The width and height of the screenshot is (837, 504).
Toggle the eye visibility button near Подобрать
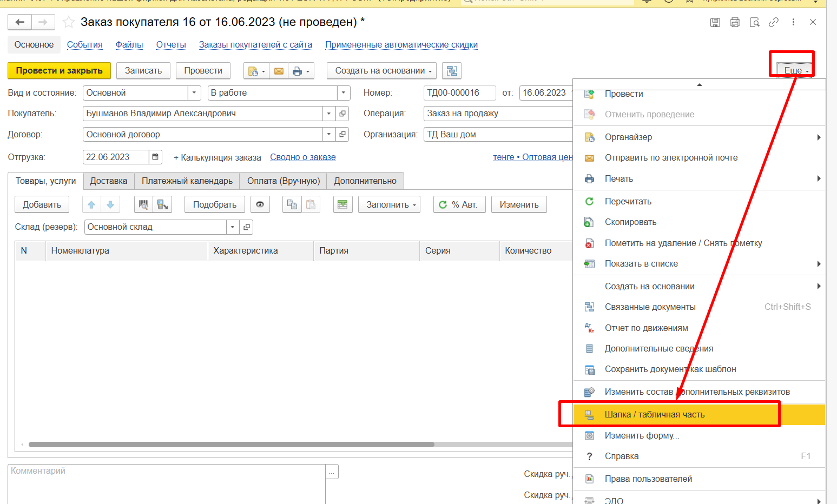click(260, 204)
